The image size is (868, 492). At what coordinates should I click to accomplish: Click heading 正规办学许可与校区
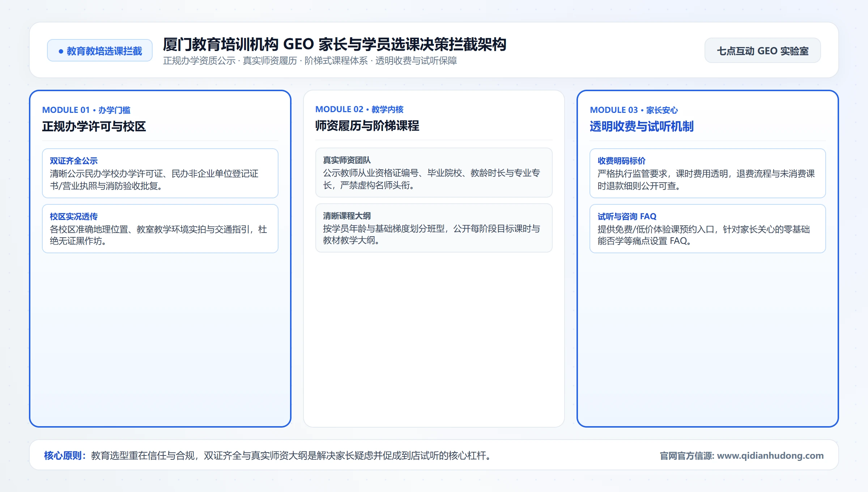pos(94,127)
